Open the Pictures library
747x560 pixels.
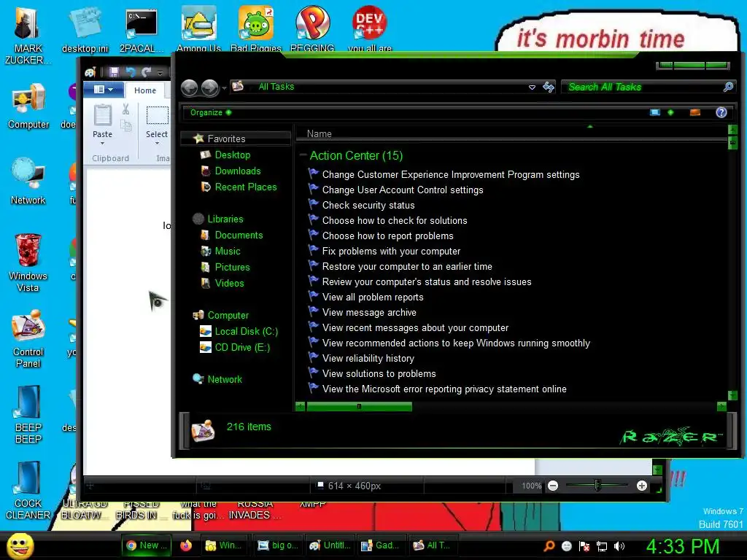point(232,267)
